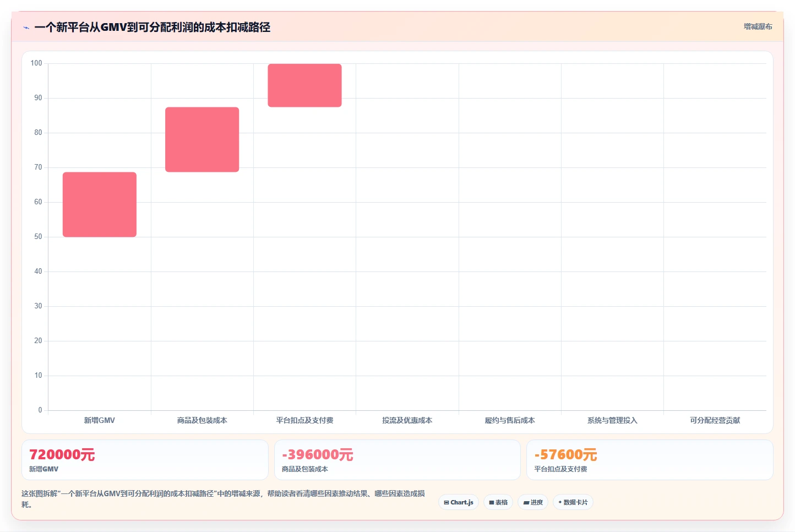This screenshot has height=532, width=795.
Task: Click the 系统与管理投入 axis label
Action: click(x=612, y=420)
